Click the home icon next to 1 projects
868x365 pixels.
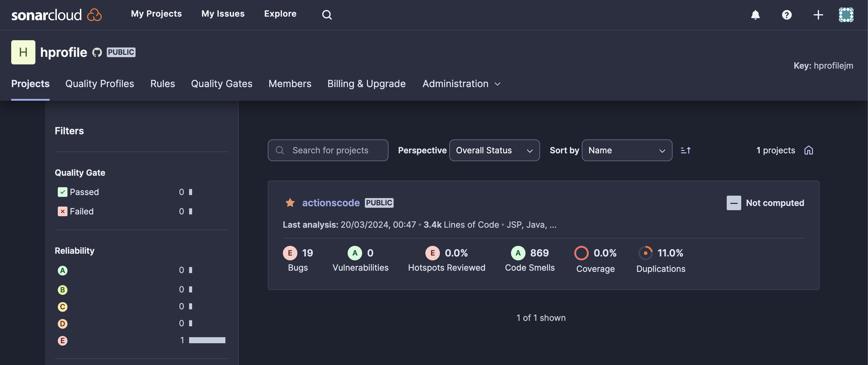(x=809, y=150)
